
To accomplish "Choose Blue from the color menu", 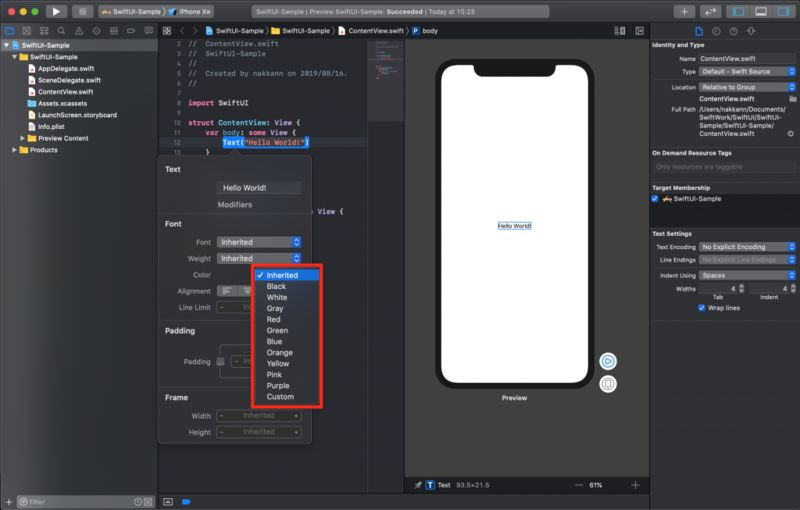I will pyautogui.click(x=287, y=342).
